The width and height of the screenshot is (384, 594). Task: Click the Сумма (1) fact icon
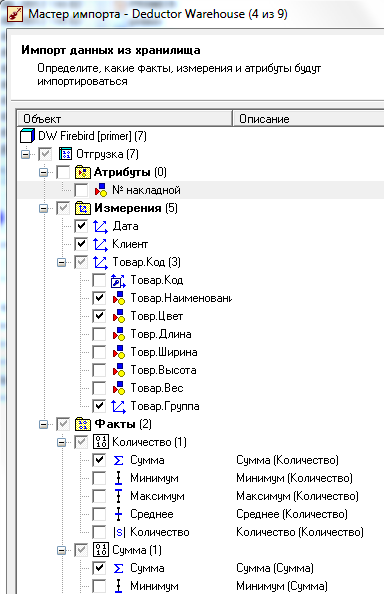[101, 550]
